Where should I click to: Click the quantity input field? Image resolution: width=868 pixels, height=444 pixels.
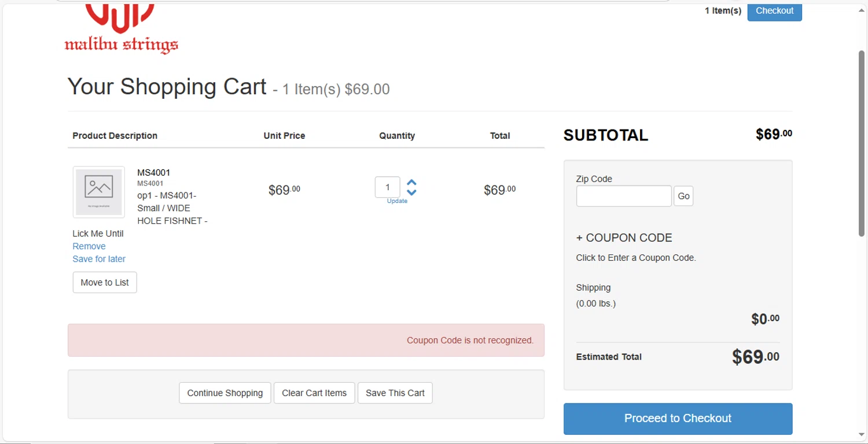point(388,187)
